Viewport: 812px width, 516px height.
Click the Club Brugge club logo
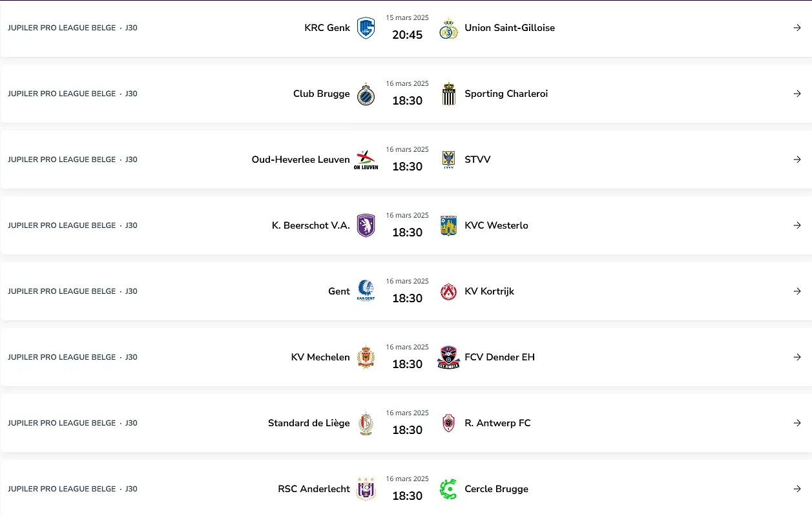click(x=366, y=94)
